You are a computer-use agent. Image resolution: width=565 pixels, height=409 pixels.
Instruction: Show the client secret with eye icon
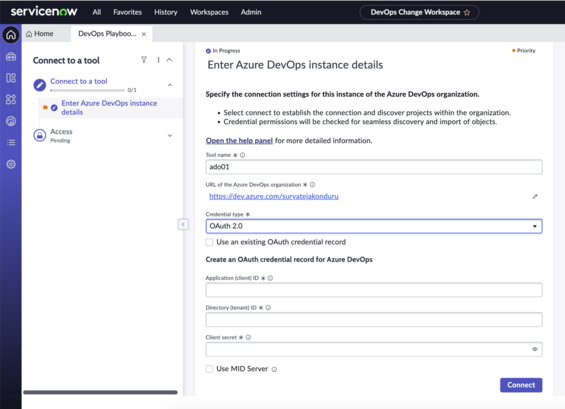[535, 349]
